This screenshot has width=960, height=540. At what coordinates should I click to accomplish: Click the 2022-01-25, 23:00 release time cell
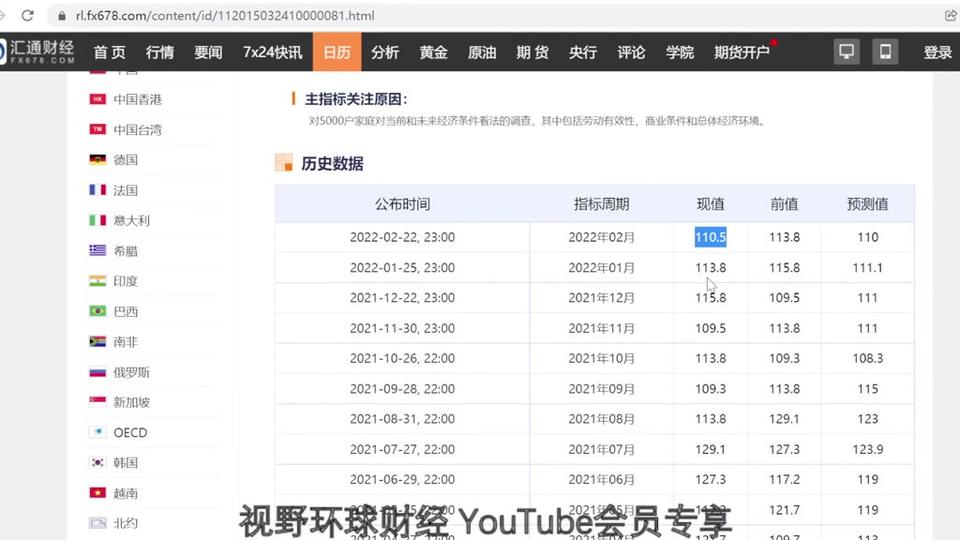(402, 268)
